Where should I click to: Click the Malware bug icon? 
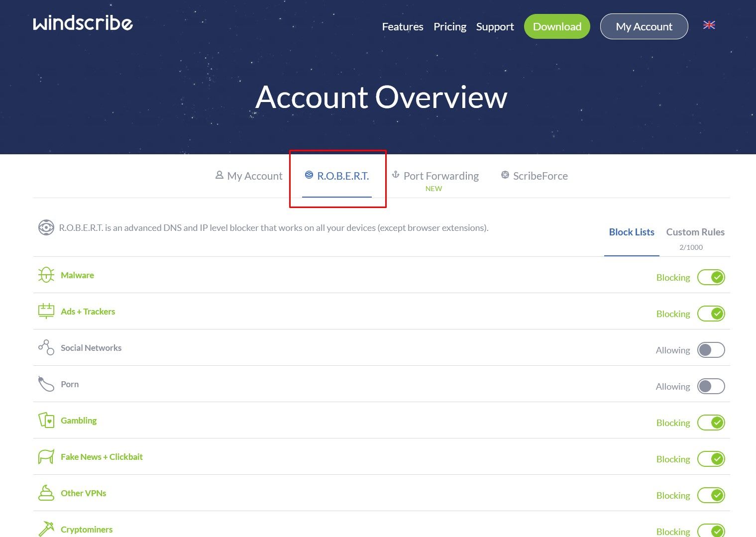[x=46, y=275]
